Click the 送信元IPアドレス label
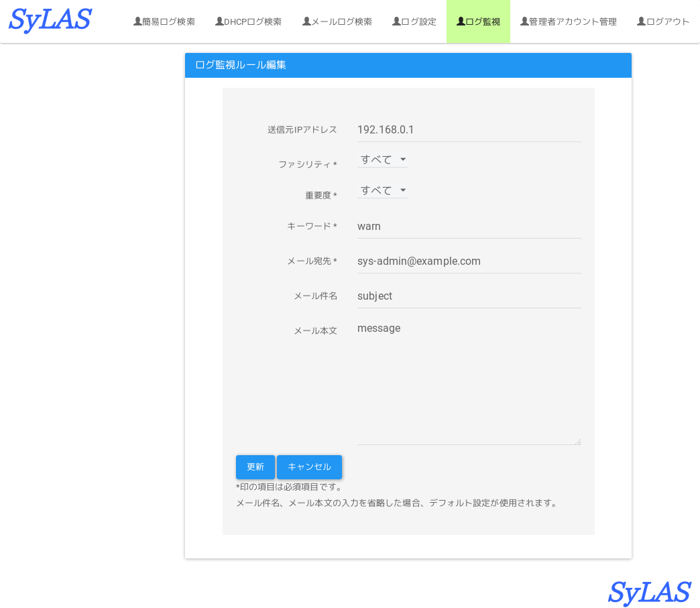This screenshot has height=608, width=700. 302,130
